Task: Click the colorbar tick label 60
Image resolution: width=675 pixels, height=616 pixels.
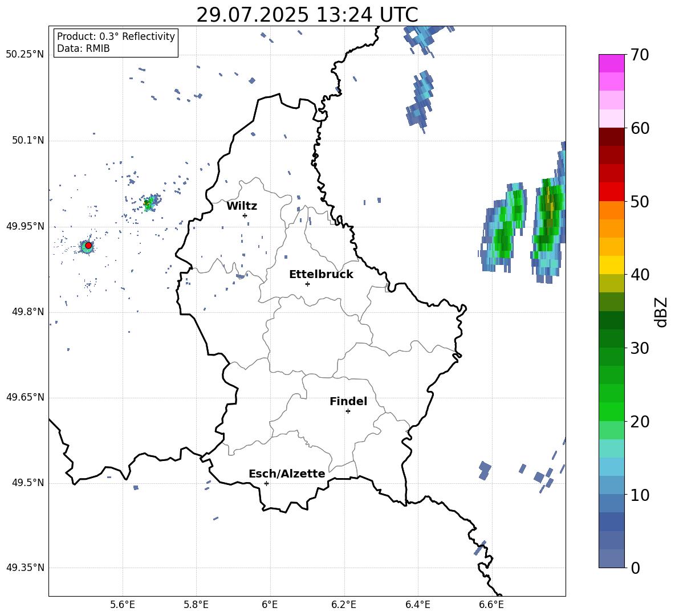Action: (x=639, y=128)
